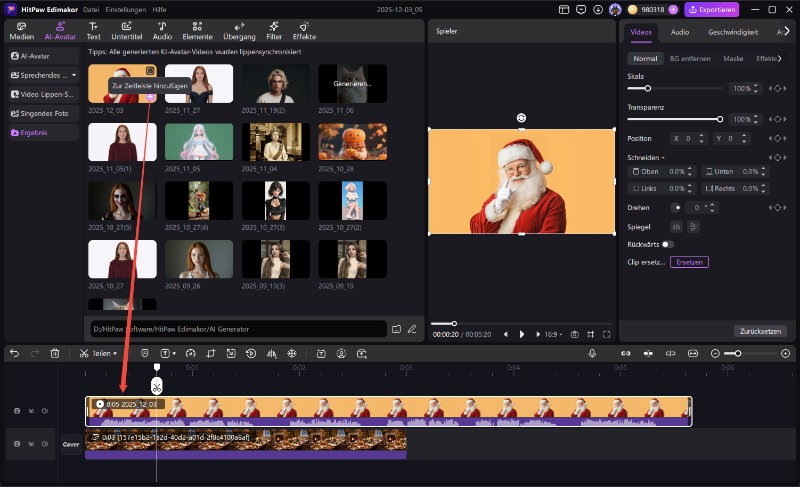The image size is (800, 487).
Task: Click the mirror flip icon in timeline toolbar
Action: 271,353
